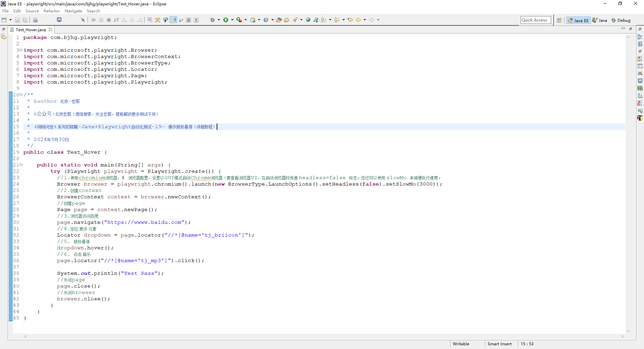Open the Run button dropdown arrow
644x349 pixels.
tap(232, 20)
